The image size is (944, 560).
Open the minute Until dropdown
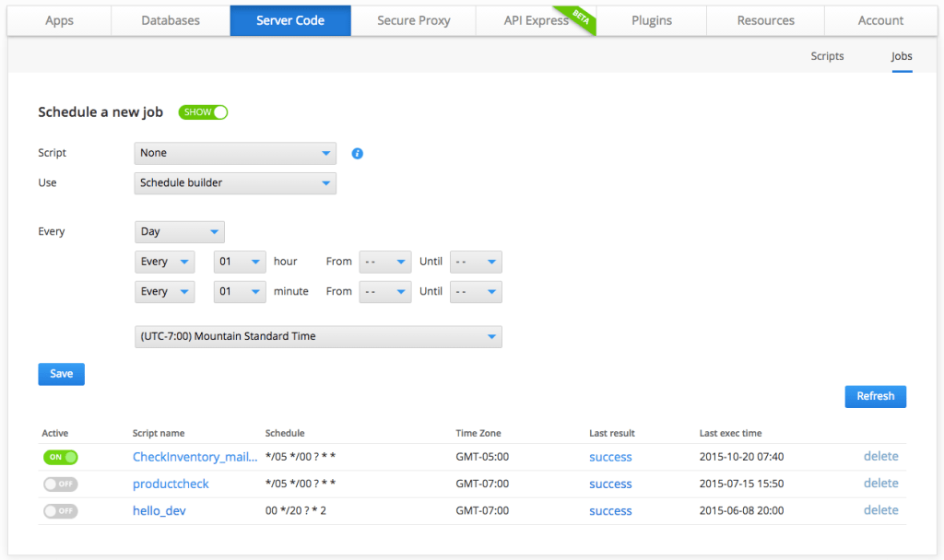pyautogui.click(x=476, y=292)
